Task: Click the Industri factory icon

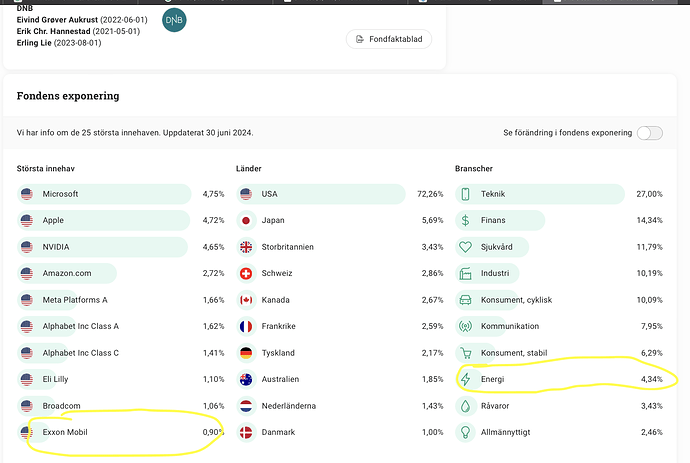Action: 465,273
